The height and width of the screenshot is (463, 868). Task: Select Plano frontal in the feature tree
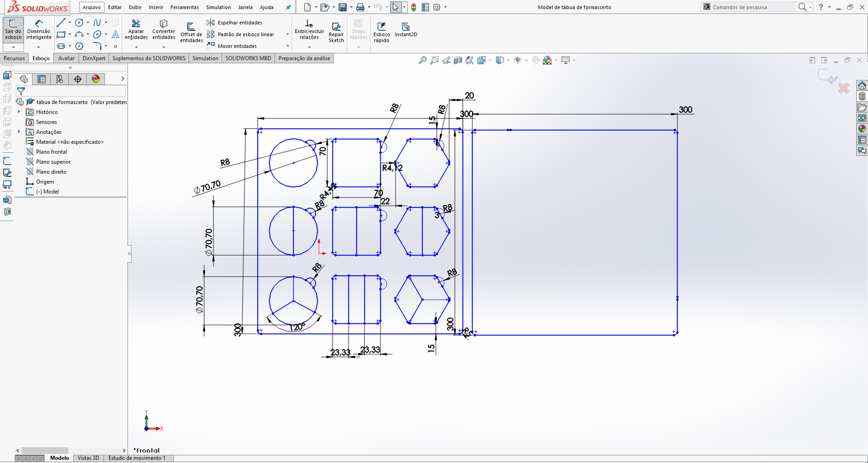pyautogui.click(x=46, y=151)
